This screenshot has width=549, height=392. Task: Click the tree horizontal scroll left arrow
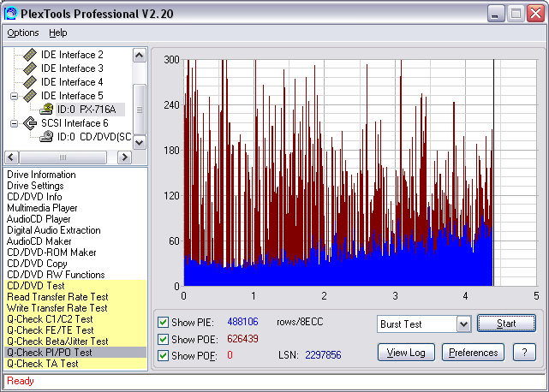click(11, 157)
